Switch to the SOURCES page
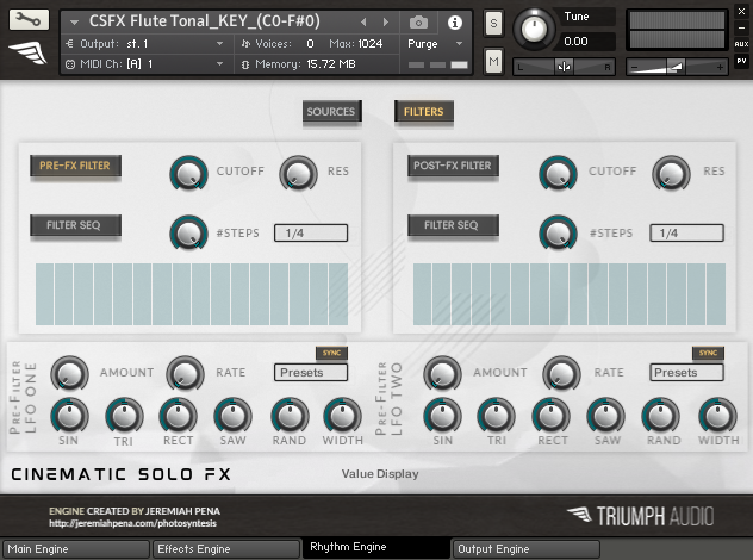Viewport: 753px width, 560px height. pos(331,111)
